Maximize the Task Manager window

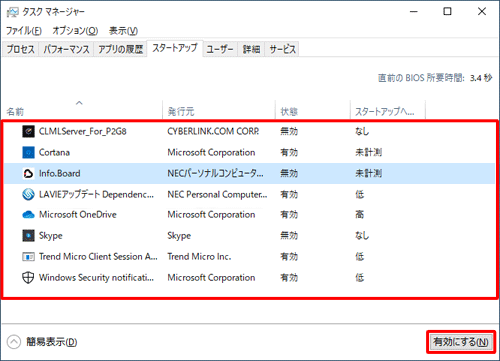point(447,12)
